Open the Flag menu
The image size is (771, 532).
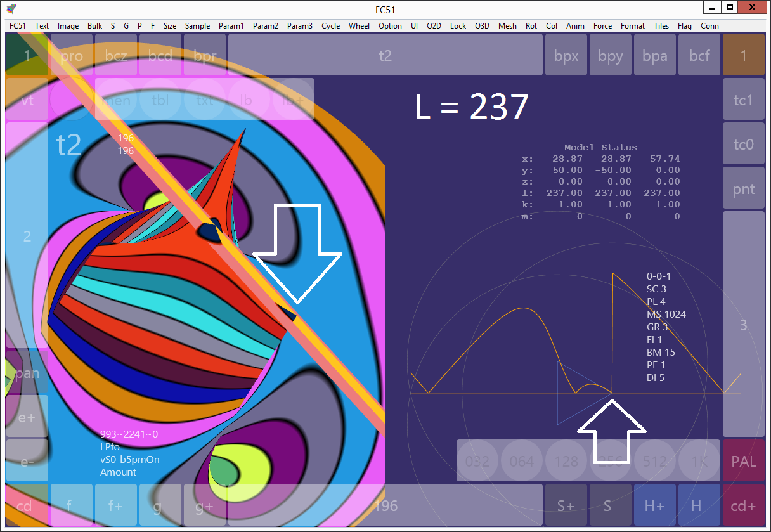tap(685, 26)
